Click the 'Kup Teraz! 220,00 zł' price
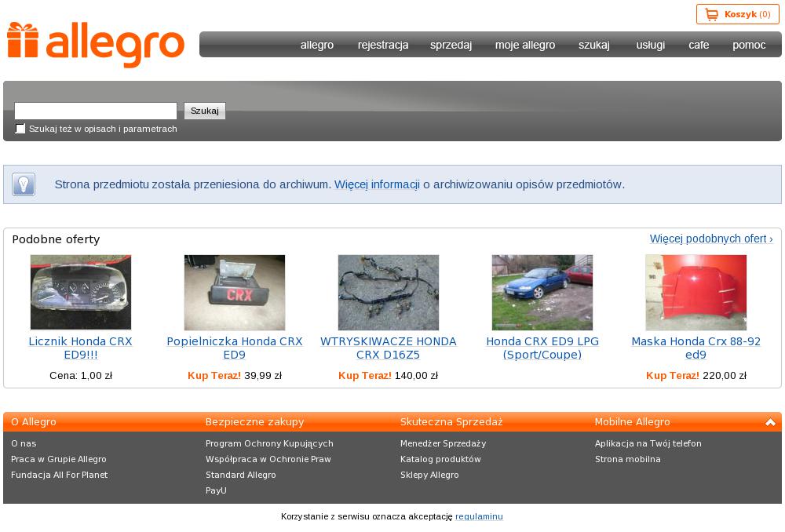Viewport: 785px width, 532px height. 696,375
